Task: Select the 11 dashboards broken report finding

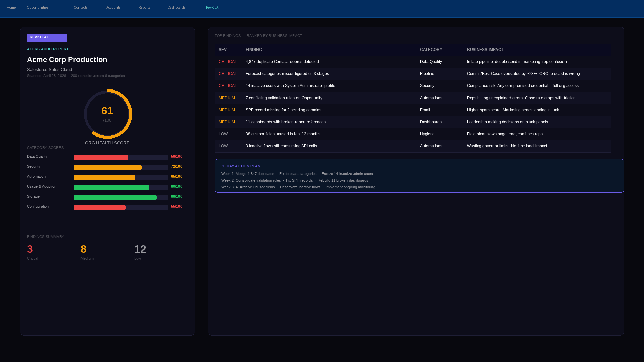Action: pos(413,122)
